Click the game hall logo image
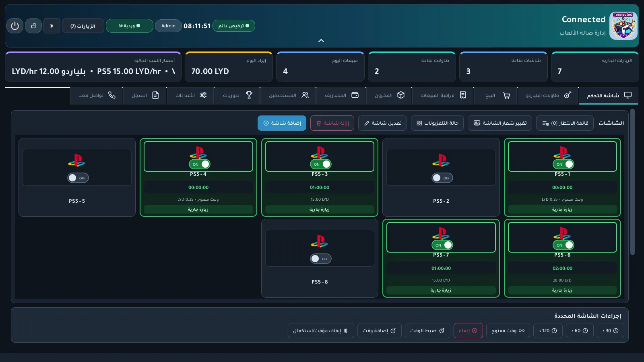Screen dimensions: 644x362 click(623, 26)
